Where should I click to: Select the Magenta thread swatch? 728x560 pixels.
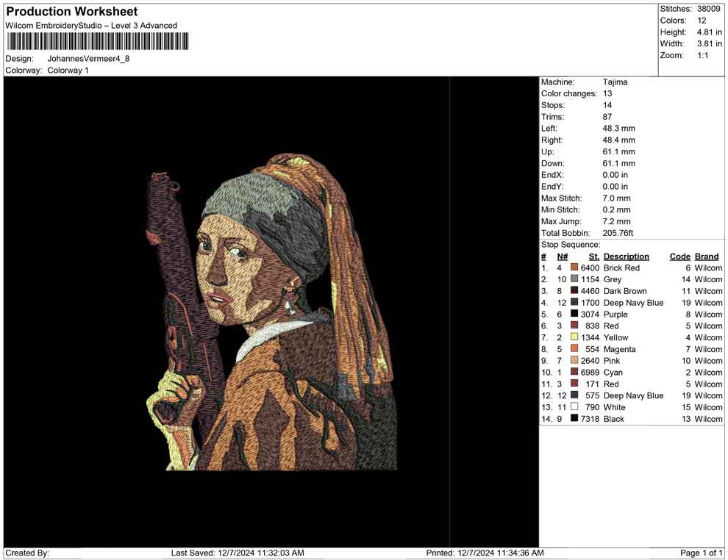[574, 349]
